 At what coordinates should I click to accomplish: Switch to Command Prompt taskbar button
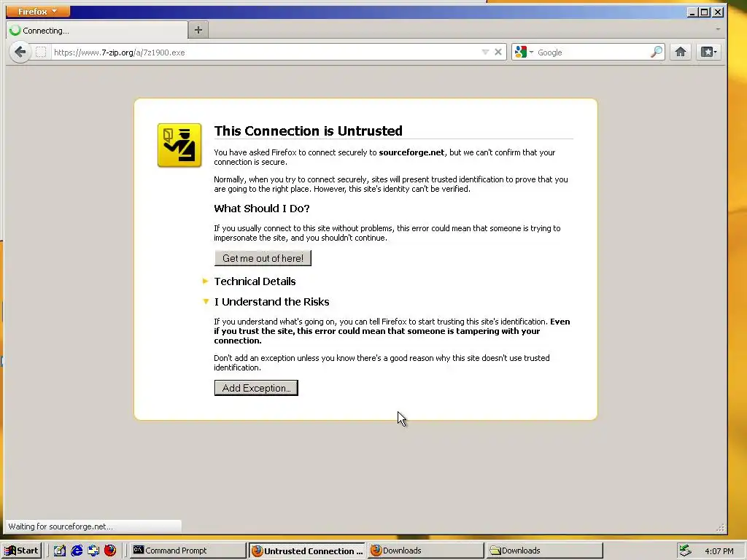click(x=188, y=551)
